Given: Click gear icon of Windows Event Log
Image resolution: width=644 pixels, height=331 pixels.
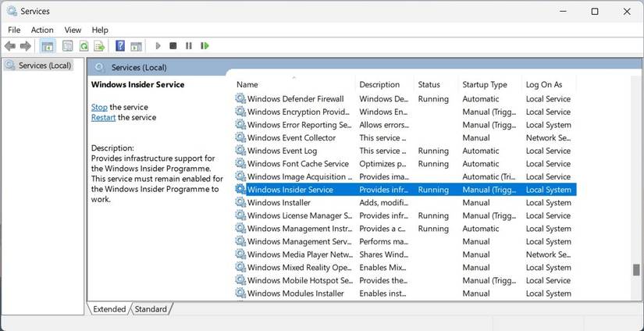Looking at the screenshot, I should [240, 151].
